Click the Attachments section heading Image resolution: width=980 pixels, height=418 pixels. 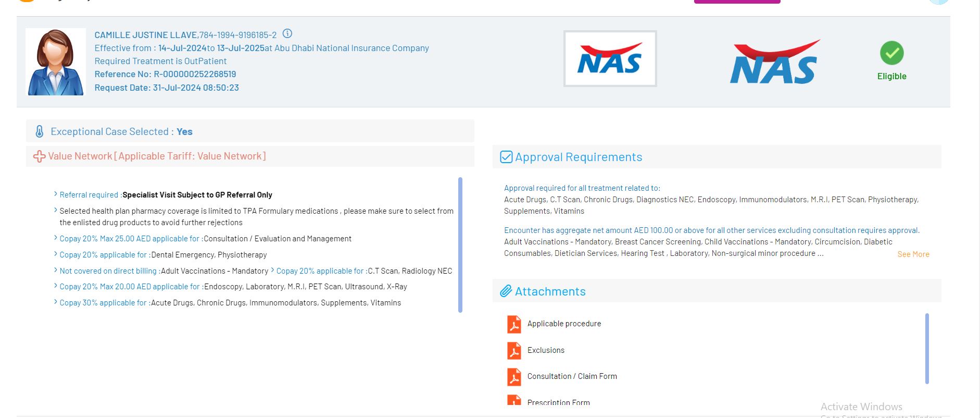pos(550,291)
